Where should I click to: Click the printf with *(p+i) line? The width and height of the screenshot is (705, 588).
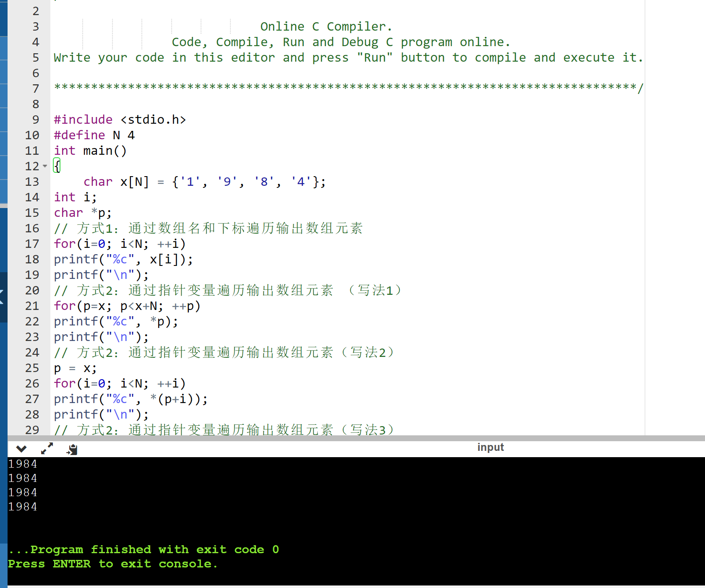point(131,399)
